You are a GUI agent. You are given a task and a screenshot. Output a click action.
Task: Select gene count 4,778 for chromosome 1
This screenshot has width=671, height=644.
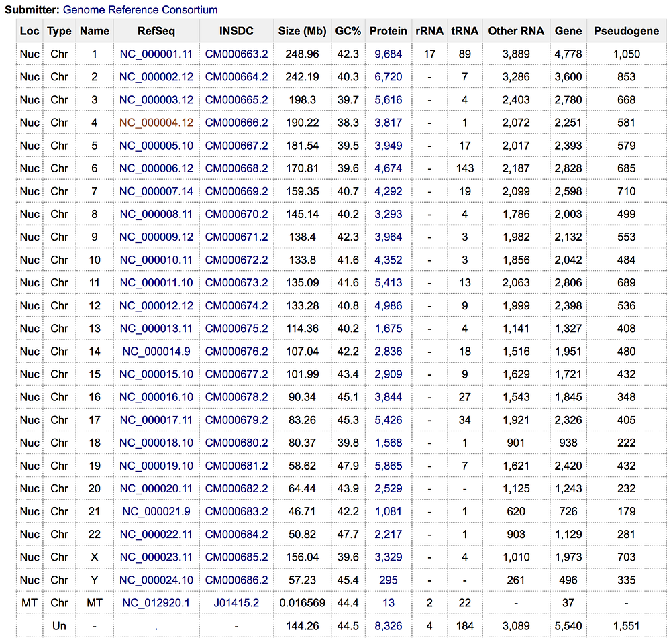click(x=568, y=54)
